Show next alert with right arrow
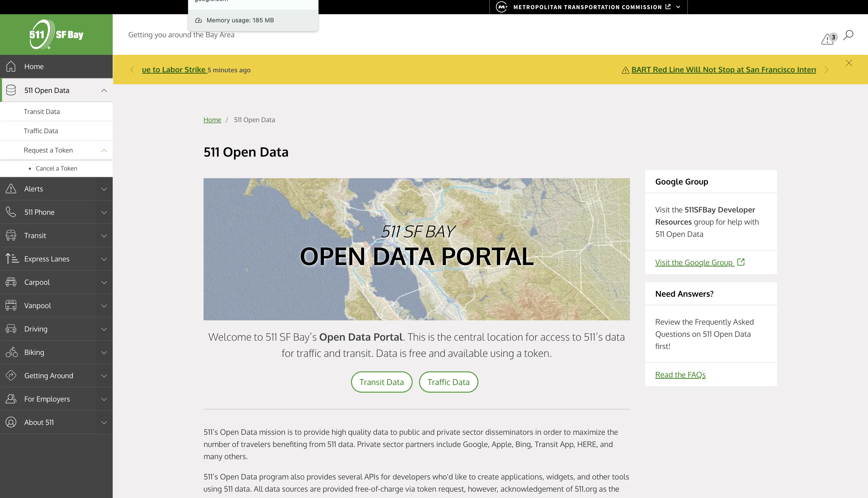The height and width of the screenshot is (498, 868). pos(826,70)
